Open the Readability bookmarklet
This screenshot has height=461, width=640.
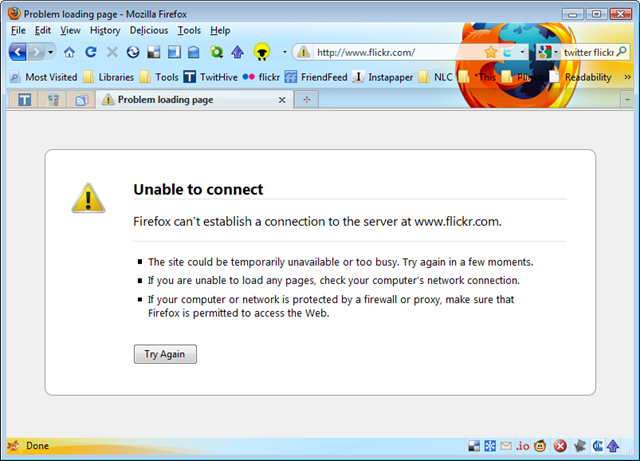[x=580, y=77]
